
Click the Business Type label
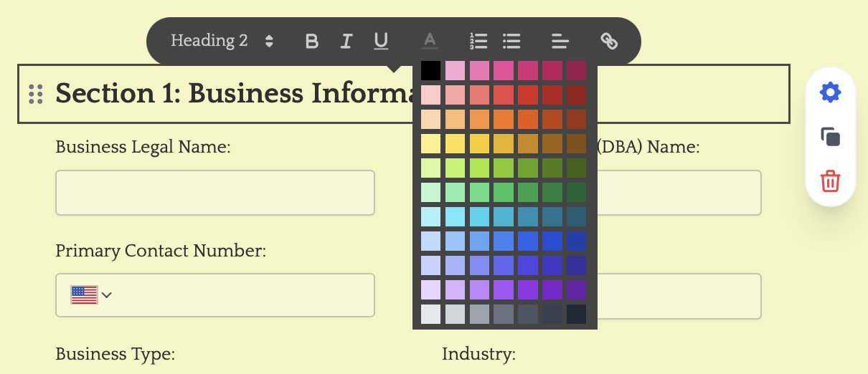115,354
